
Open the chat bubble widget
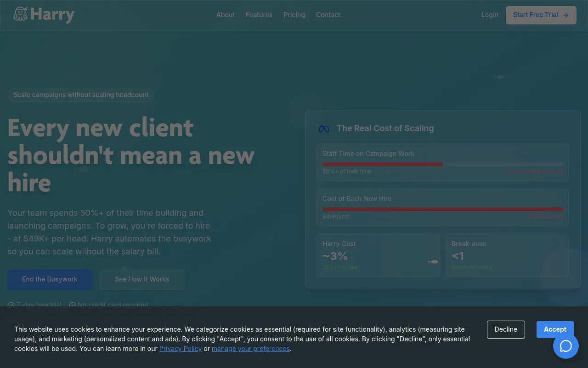tap(566, 346)
